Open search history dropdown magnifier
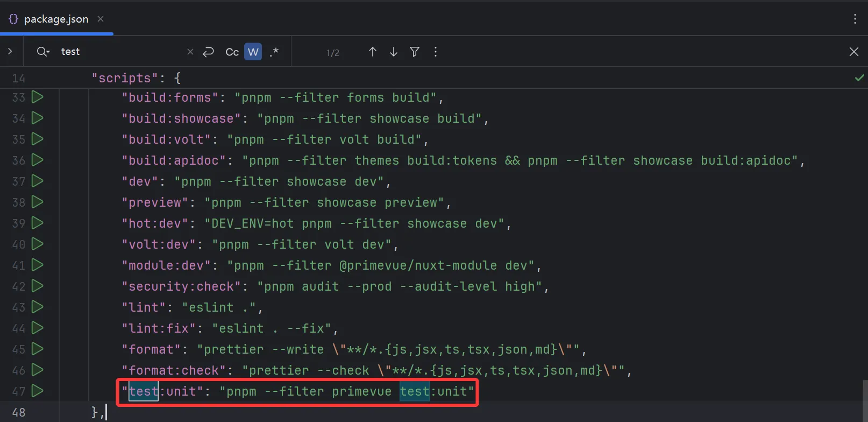The height and width of the screenshot is (422, 868). (x=43, y=52)
